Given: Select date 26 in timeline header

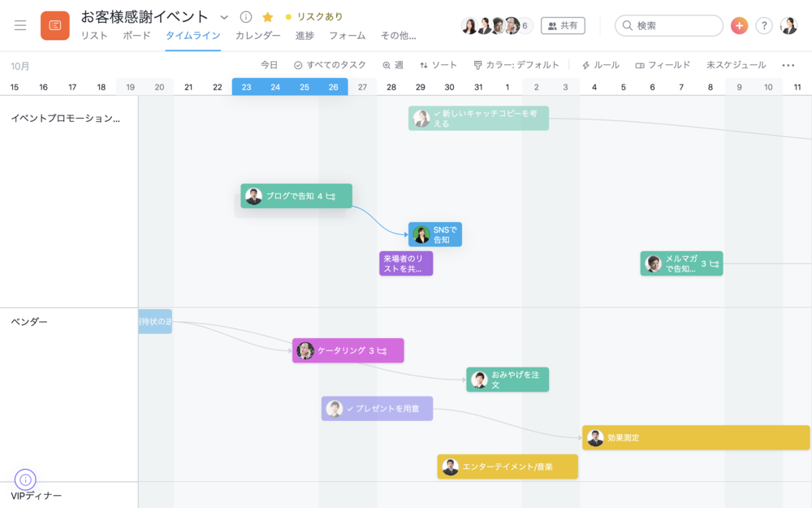Looking at the screenshot, I should (334, 87).
